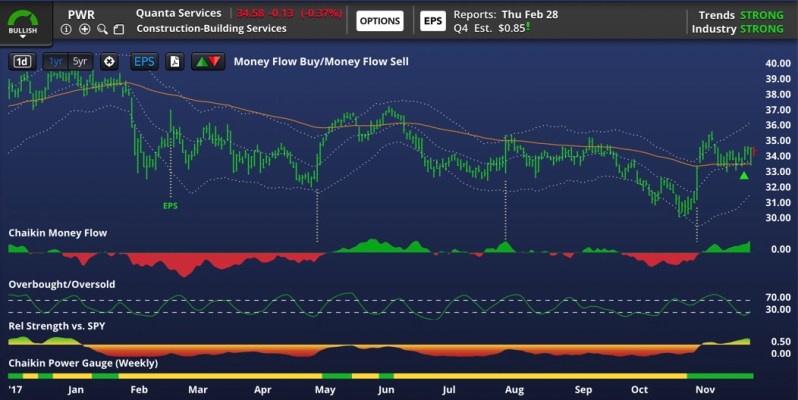Select the 5yr time range tab
Screen dimensions: 798x400
coord(80,62)
